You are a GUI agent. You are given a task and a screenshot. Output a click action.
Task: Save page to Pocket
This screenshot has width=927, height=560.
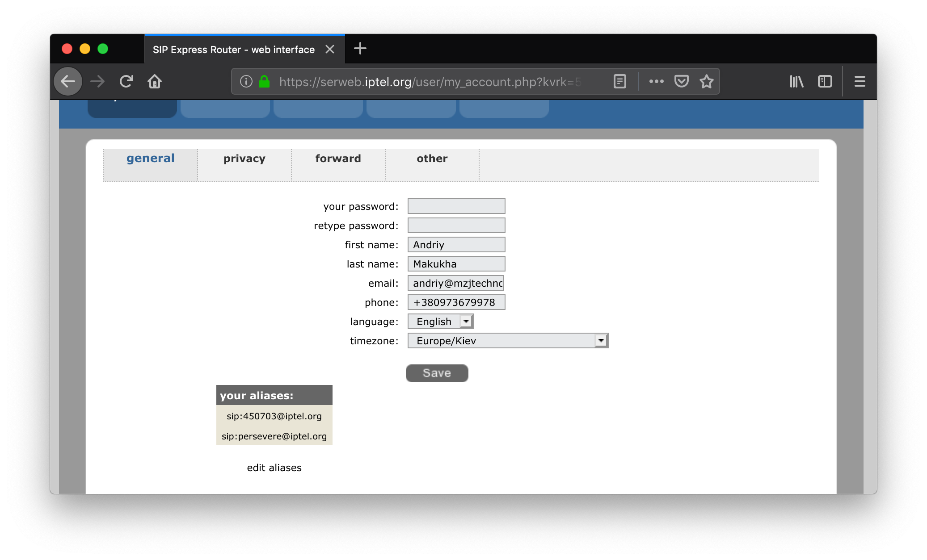coord(681,81)
